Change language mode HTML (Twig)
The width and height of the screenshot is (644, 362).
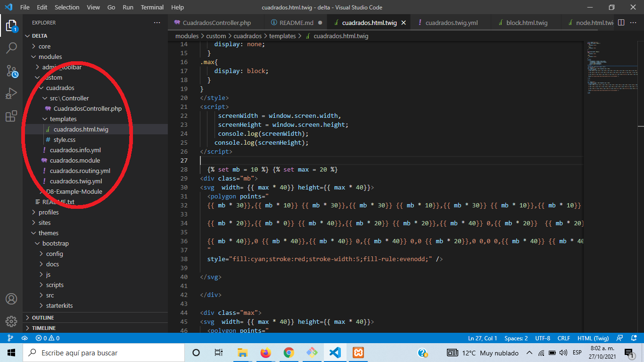coord(593,338)
